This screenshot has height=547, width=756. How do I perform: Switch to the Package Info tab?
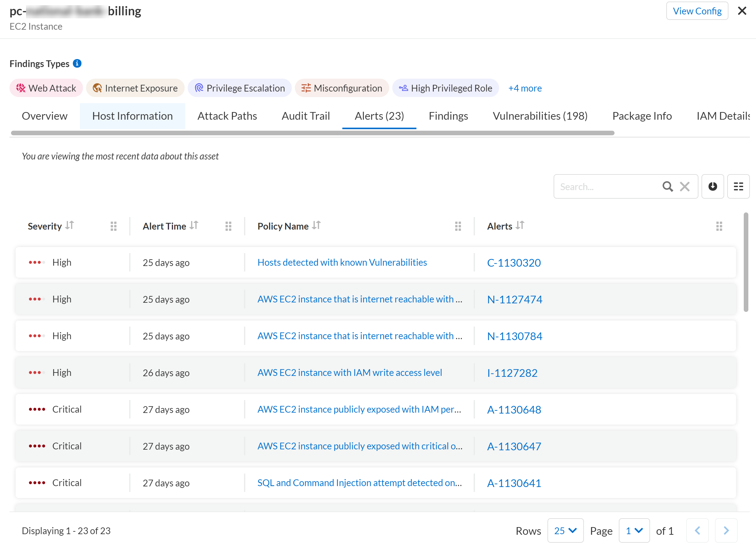(x=642, y=116)
